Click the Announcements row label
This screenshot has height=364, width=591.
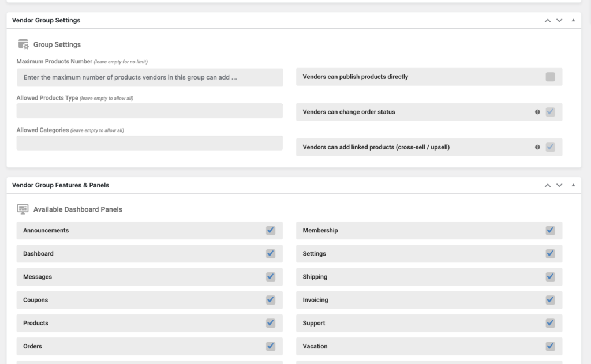click(46, 230)
